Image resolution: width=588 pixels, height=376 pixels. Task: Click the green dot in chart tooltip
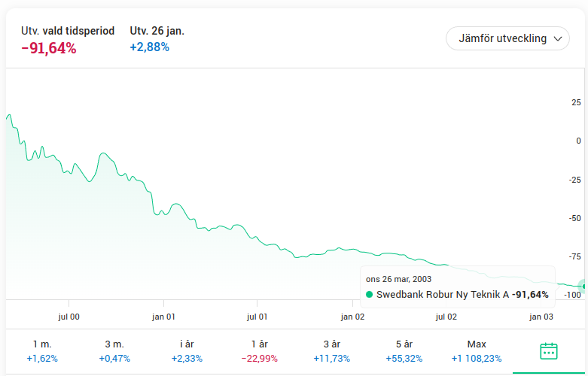coord(369,295)
